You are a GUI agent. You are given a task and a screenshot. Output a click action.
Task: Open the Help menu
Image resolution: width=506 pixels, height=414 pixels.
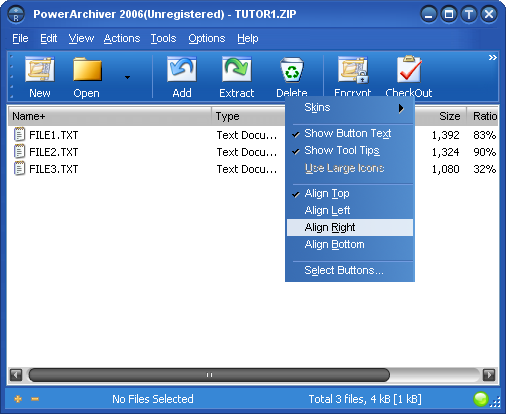pyautogui.click(x=248, y=38)
